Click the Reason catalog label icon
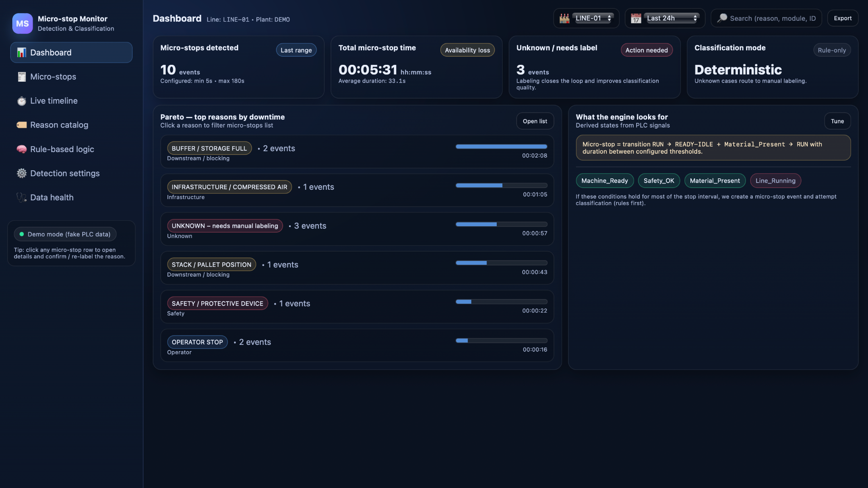The height and width of the screenshot is (488, 868). pos(22,125)
